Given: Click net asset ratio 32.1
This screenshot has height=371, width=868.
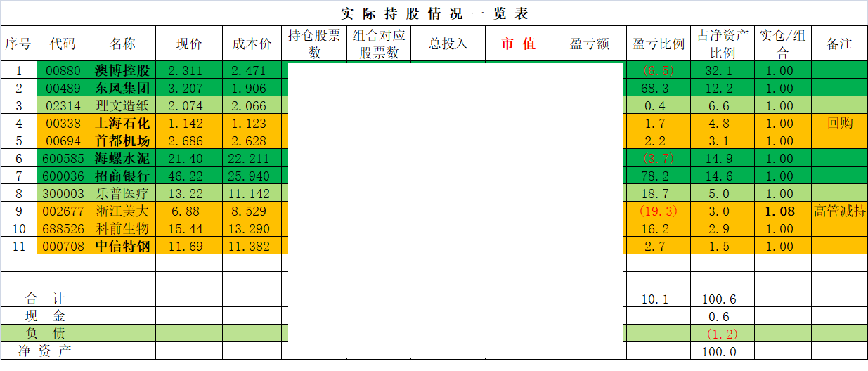Looking at the screenshot, I should click(723, 71).
